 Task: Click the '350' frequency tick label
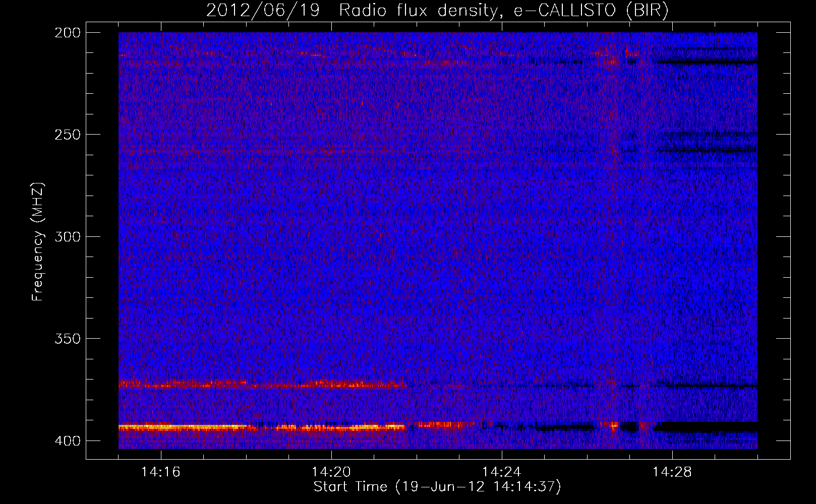[x=68, y=339]
